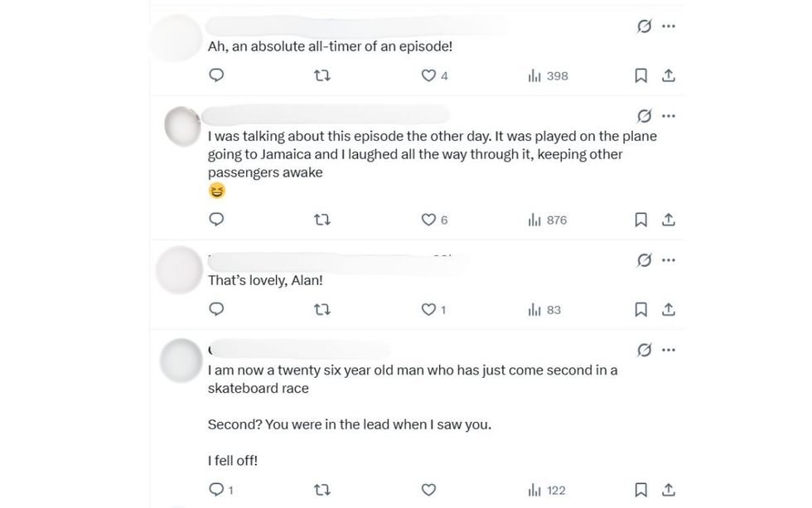View analytics on the "all-timer" post

tap(547, 75)
